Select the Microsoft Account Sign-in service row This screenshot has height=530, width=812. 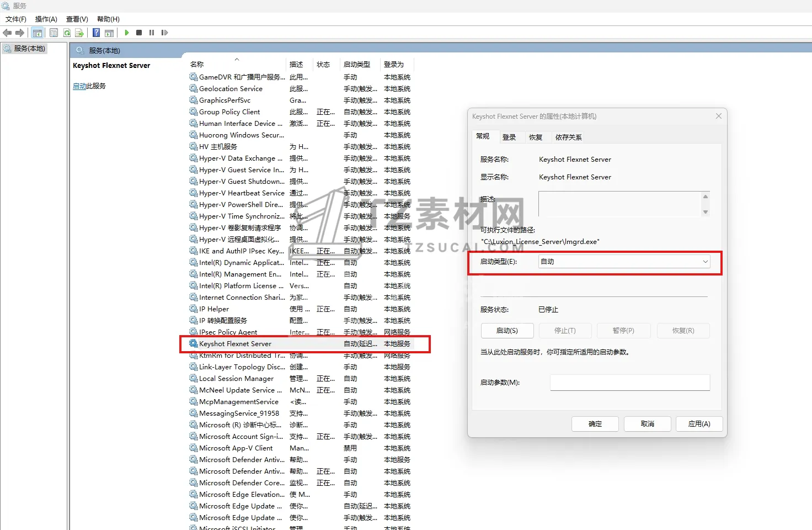(x=301, y=436)
